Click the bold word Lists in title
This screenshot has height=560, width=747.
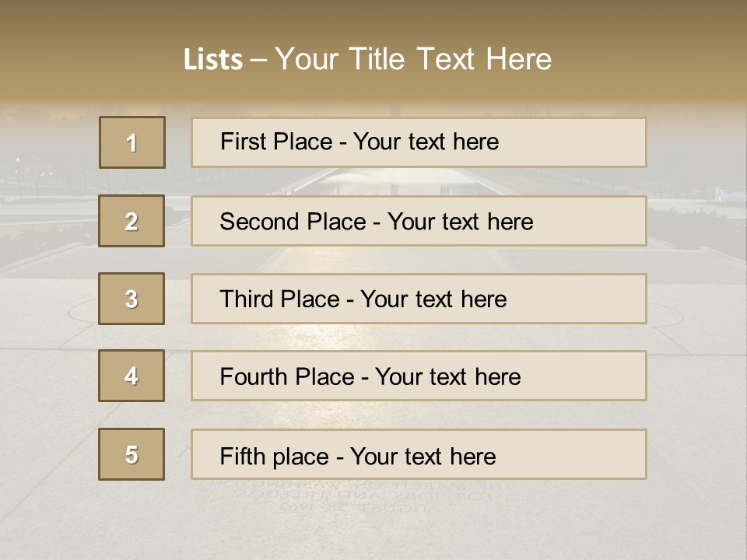pos(213,60)
